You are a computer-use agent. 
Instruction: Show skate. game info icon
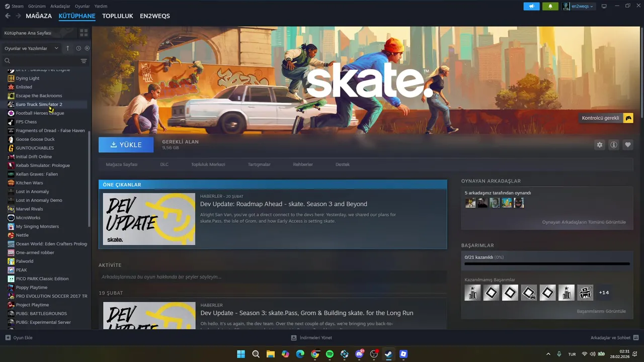click(613, 145)
